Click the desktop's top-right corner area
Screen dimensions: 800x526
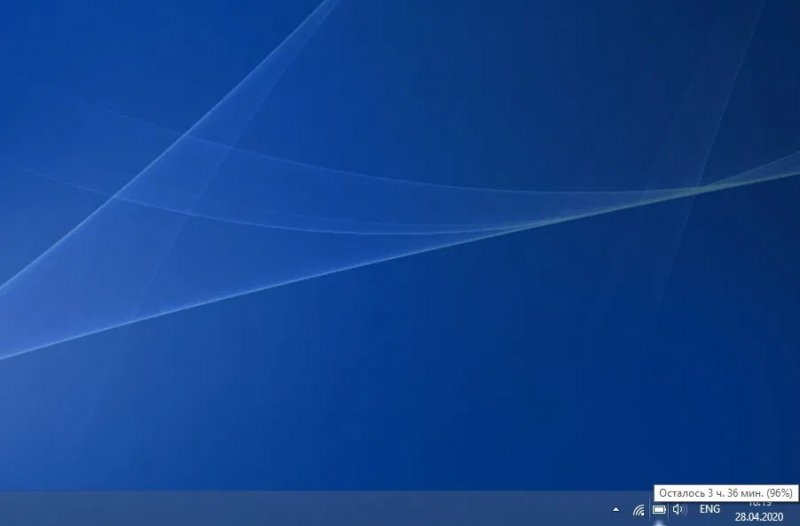pyautogui.click(x=785, y=15)
